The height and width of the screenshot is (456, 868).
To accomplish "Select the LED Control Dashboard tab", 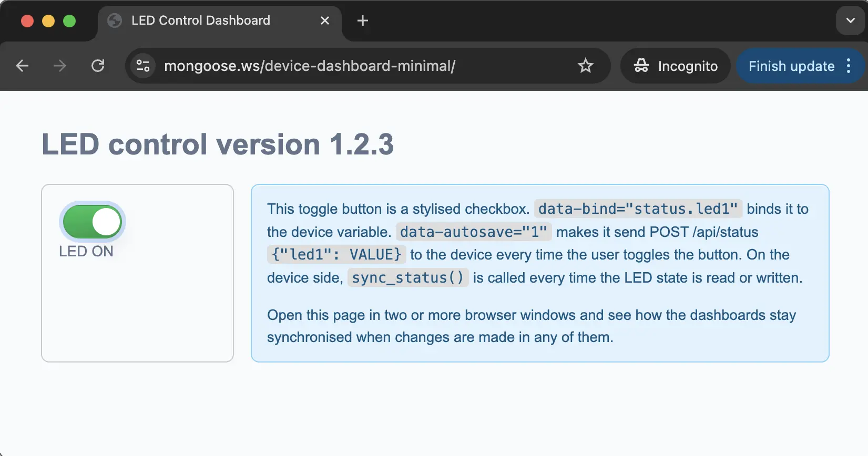I will pyautogui.click(x=220, y=20).
